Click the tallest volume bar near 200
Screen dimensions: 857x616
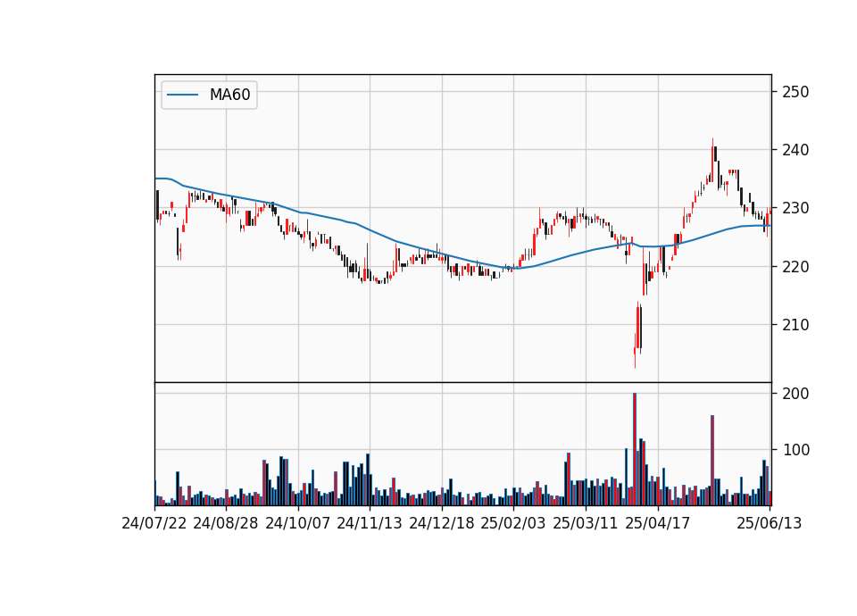[x=635, y=449]
